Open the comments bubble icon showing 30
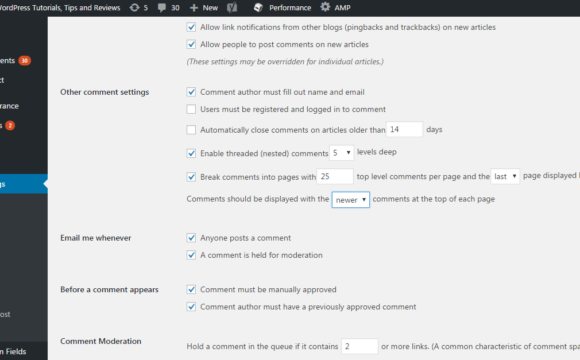 162,7
